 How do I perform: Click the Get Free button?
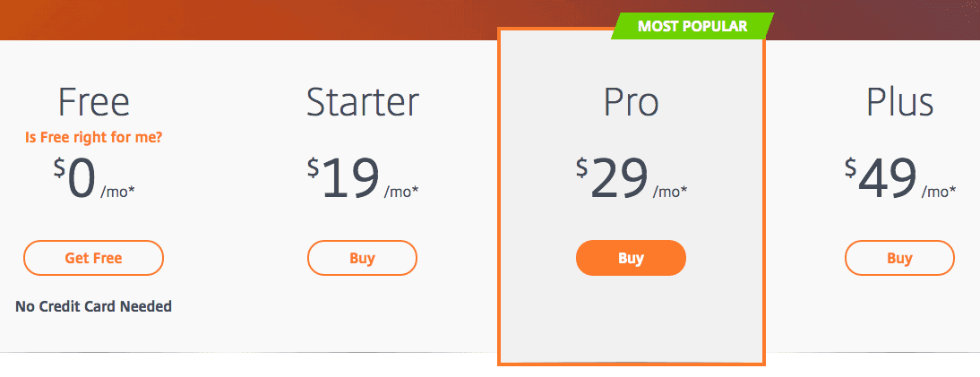(93, 258)
